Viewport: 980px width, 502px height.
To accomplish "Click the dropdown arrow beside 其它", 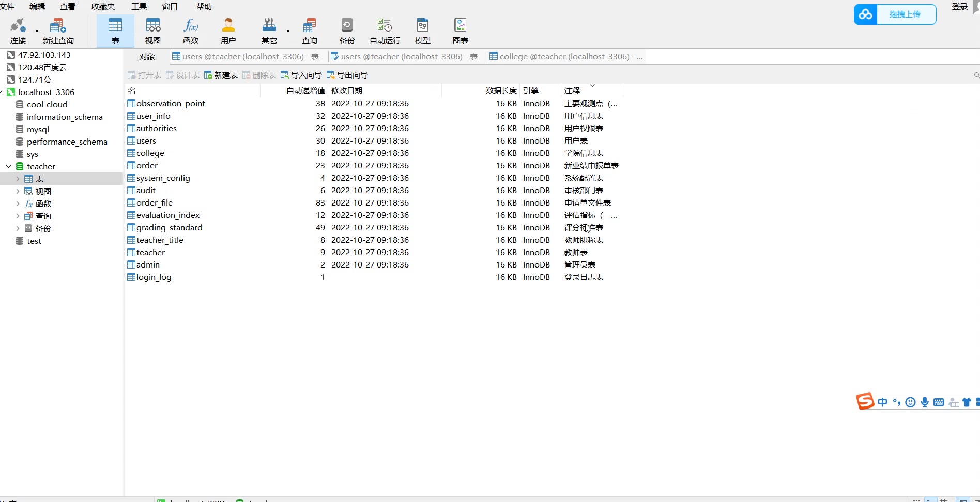I will (288, 31).
